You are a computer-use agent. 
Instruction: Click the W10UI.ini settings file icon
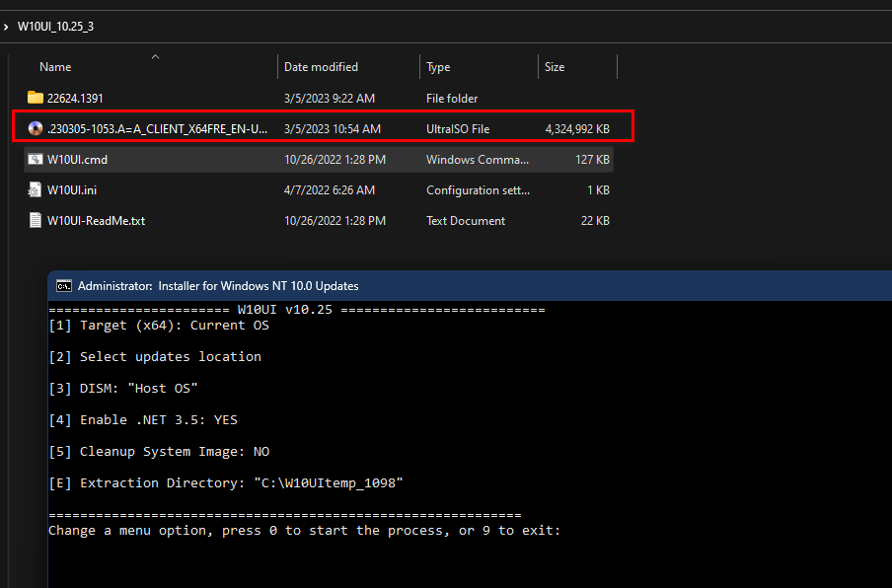(x=35, y=190)
